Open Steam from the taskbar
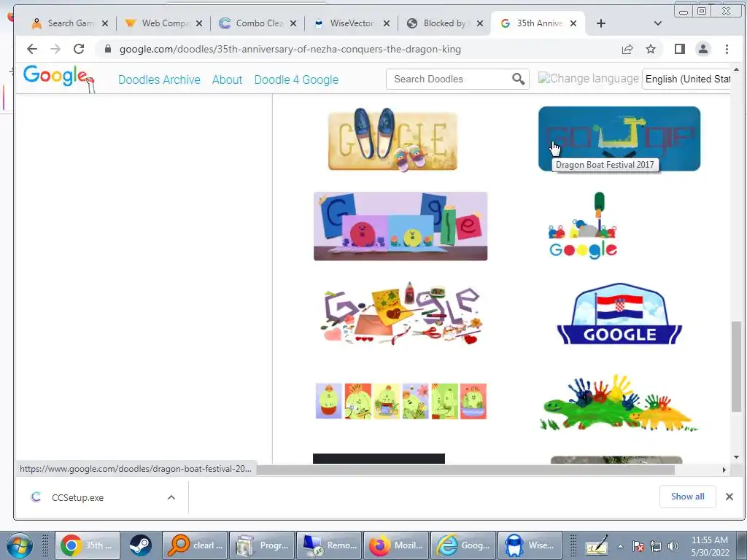This screenshot has height=560, width=747. [140, 545]
